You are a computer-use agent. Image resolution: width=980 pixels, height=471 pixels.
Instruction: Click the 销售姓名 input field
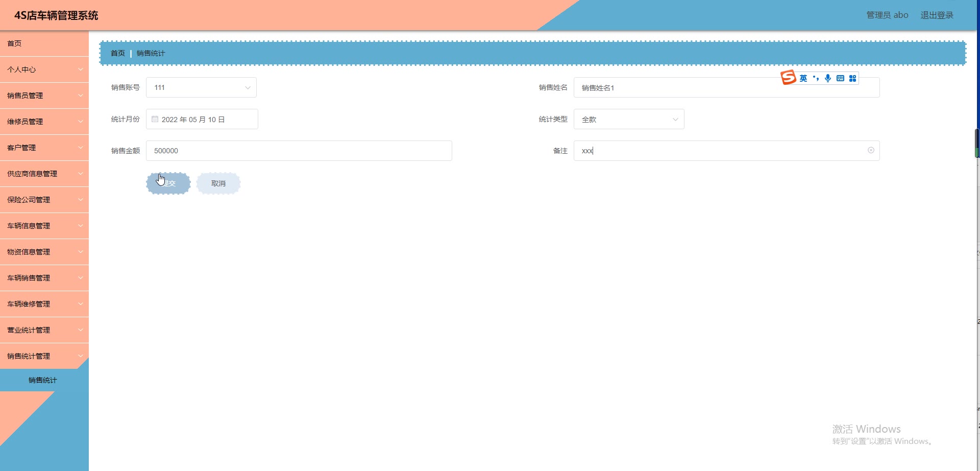pos(726,87)
